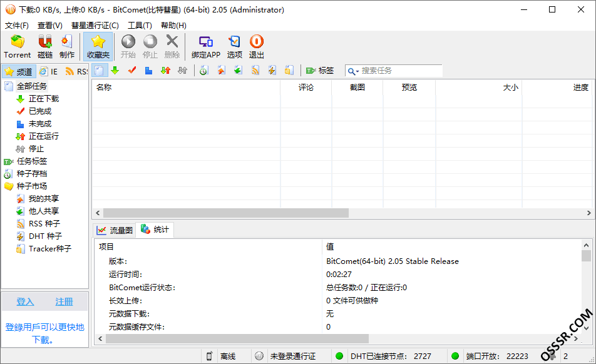Select Completed (已完成) in tree
The height and width of the screenshot is (364, 596).
click(x=40, y=111)
